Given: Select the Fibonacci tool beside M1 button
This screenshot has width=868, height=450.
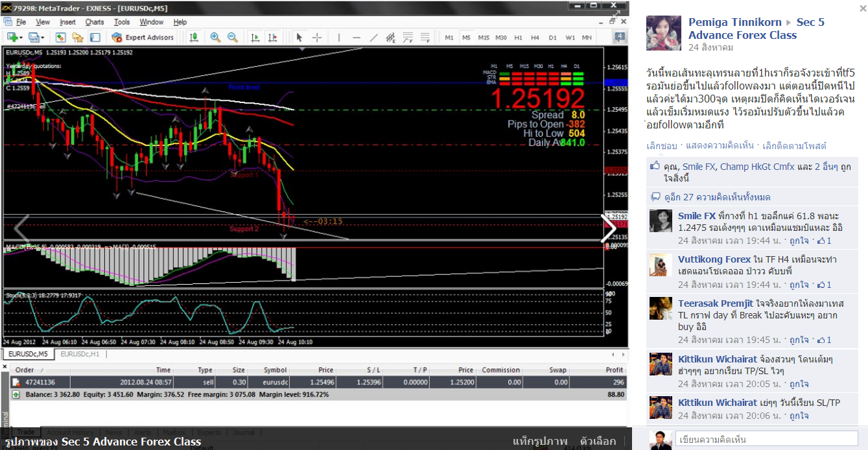Looking at the screenshot, I should click(425, 38).
